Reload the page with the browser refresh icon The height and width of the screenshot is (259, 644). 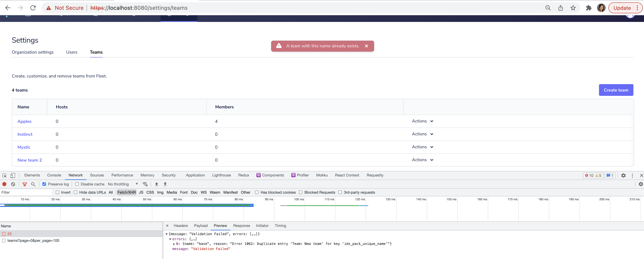click(x=33, y=8)
